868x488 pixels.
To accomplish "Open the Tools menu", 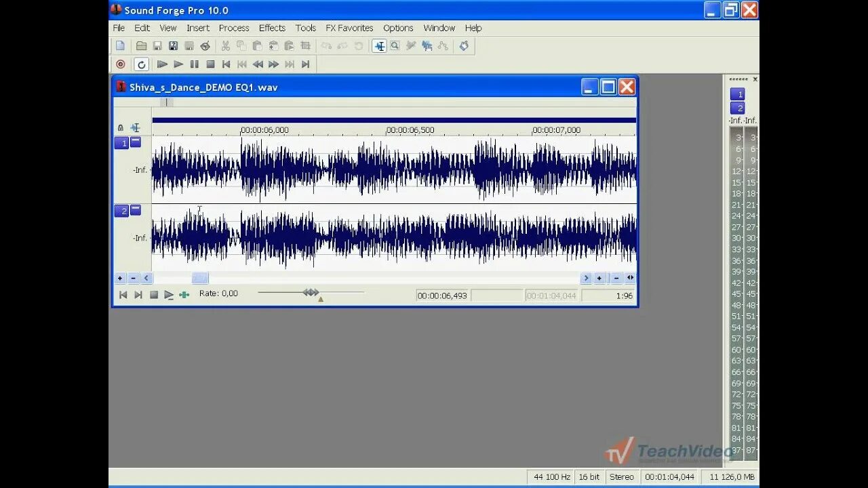I will coord(305,28).
